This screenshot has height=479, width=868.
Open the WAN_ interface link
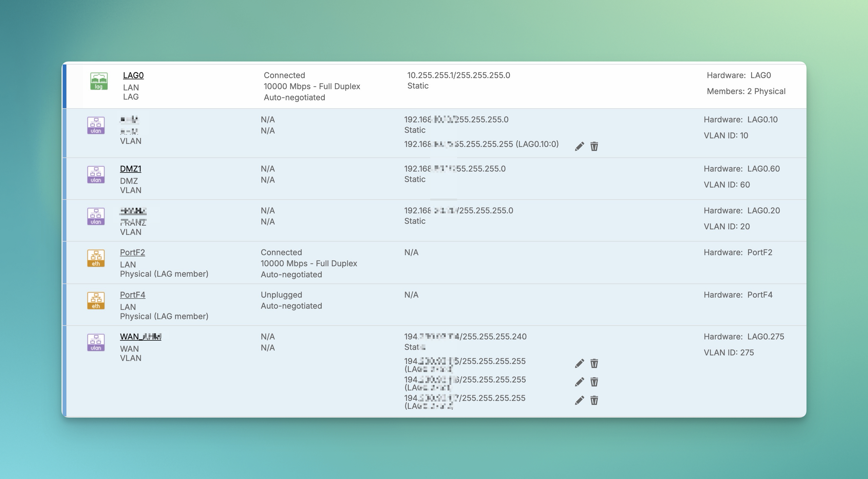pos(141,337)
